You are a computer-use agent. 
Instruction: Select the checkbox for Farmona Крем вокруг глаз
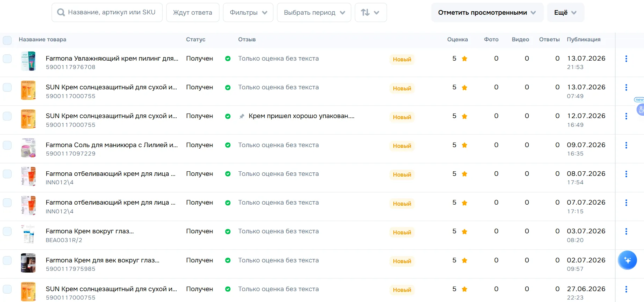[x=7, y=231]
